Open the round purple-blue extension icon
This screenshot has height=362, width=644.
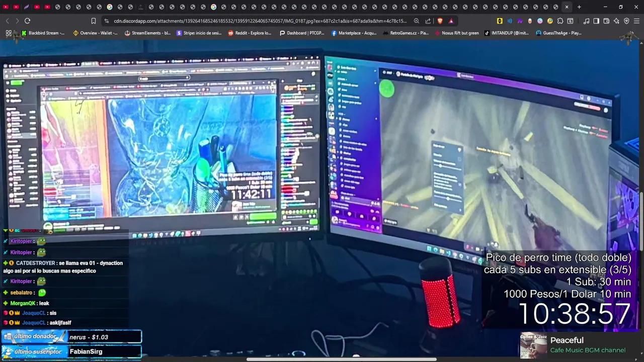[540, 21]
